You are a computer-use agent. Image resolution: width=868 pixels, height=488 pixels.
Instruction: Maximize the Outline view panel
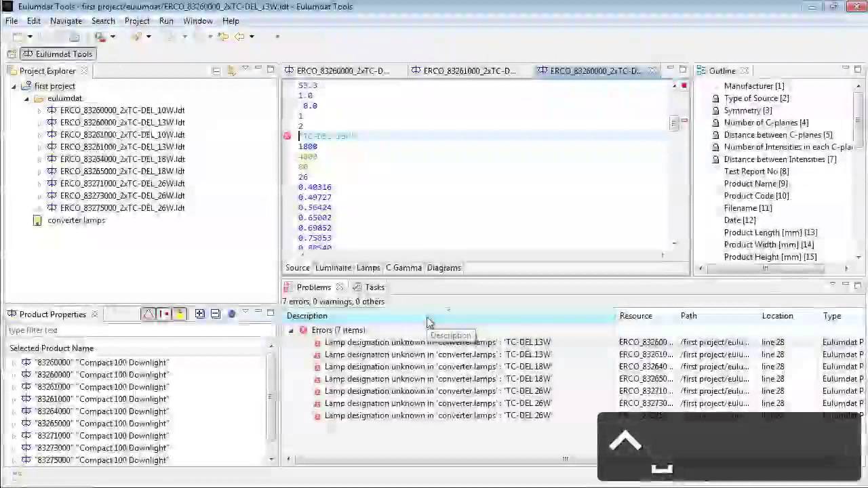click(x=858, y=70)
